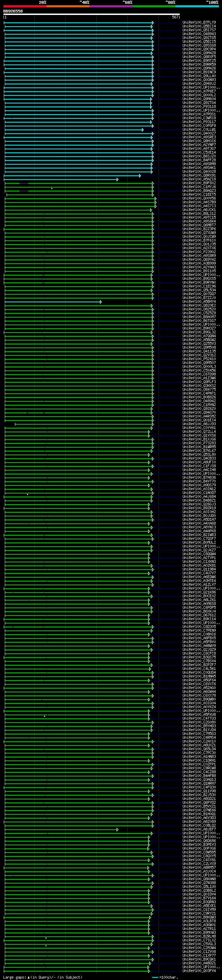
Task: Select hit UniRef100_Q820E2
Action: coord(199,306)
